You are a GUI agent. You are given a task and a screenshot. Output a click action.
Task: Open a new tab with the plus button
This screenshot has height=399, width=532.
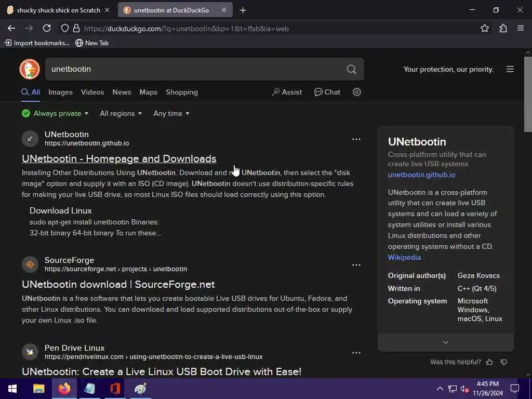click(243, 10)
